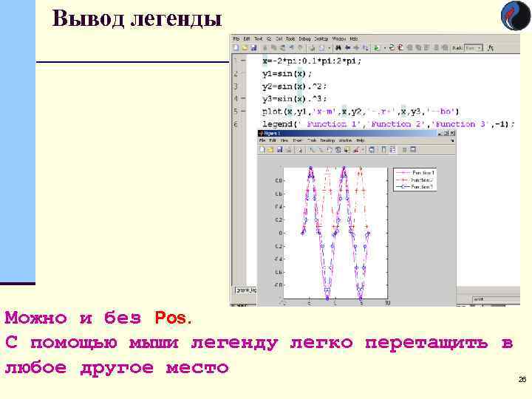
Task: Open Brush color dropdown arrow in Figure toolbar
Action: tap(363, 149)
